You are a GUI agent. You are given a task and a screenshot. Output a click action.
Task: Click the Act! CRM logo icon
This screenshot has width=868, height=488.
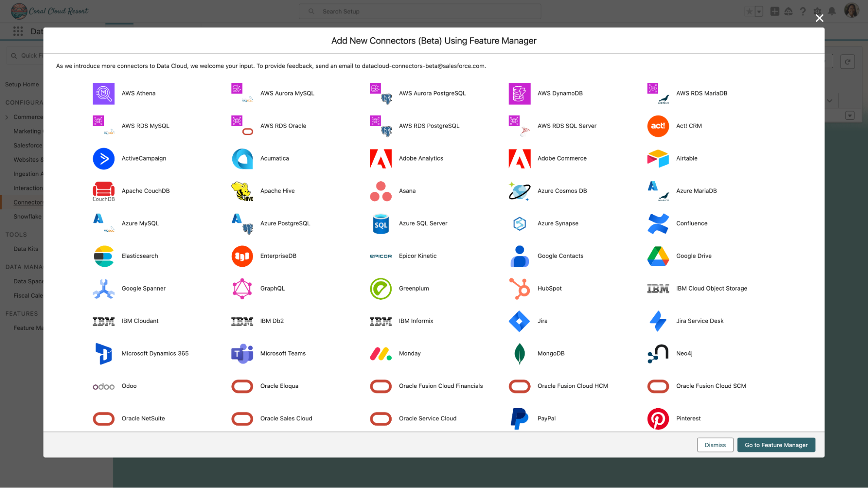pyautogui.click(x=658, y=126)
